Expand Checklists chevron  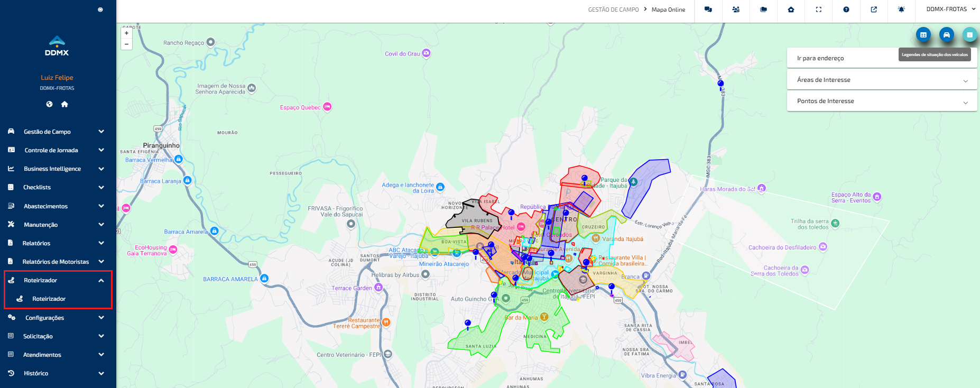tap(101, 187)
